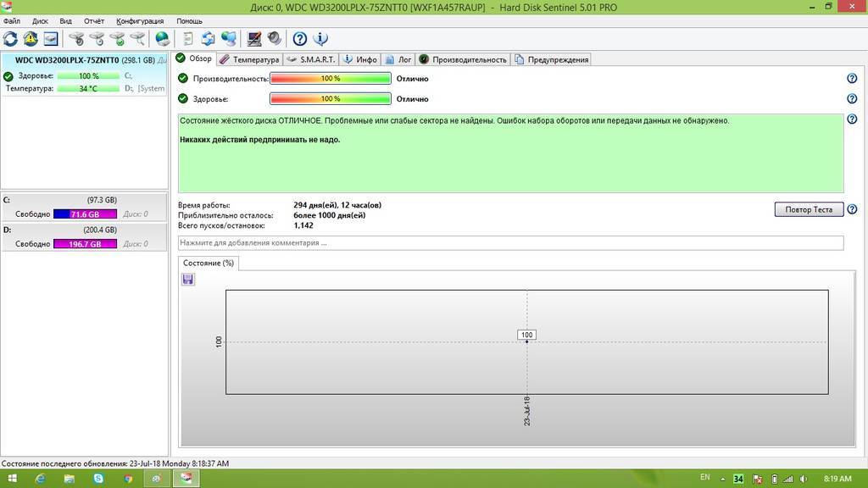The height and width of the screenshot is (488, 868).
Task: Open the Windows Start button
Action: 12,479
